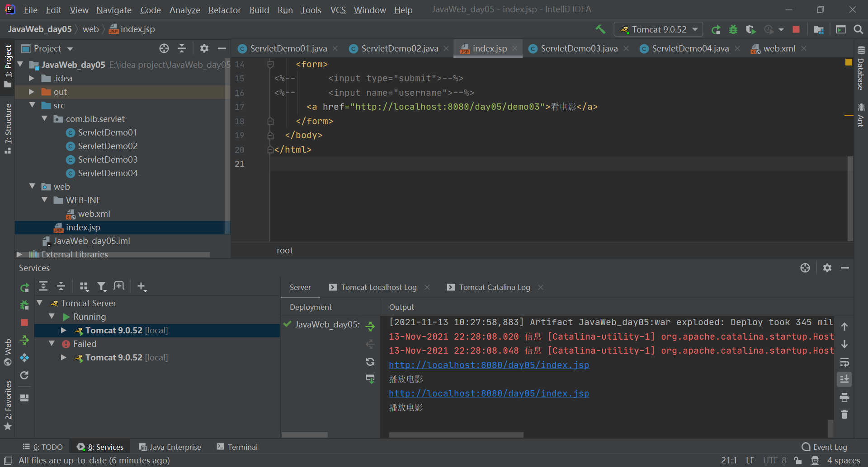Locate opened file in Project panel
The height and width of the screenshot is (467, 868).
[164, 48]
